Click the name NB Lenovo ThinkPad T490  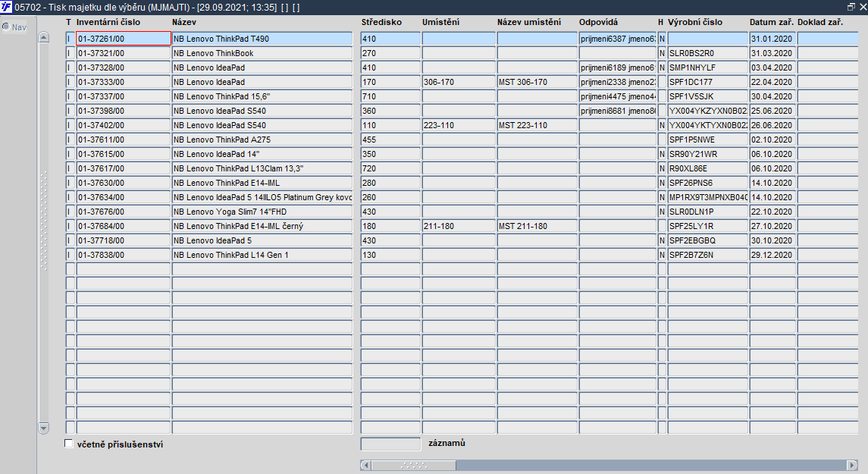[262, 39]
